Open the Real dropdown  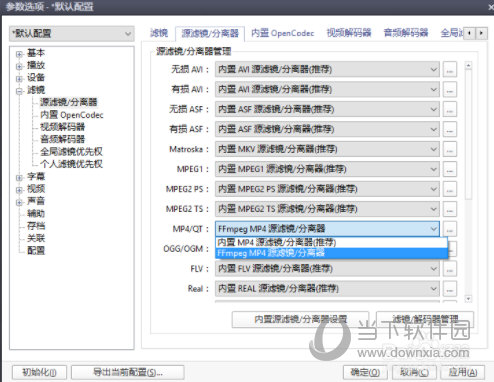click(x=327, y=288)
